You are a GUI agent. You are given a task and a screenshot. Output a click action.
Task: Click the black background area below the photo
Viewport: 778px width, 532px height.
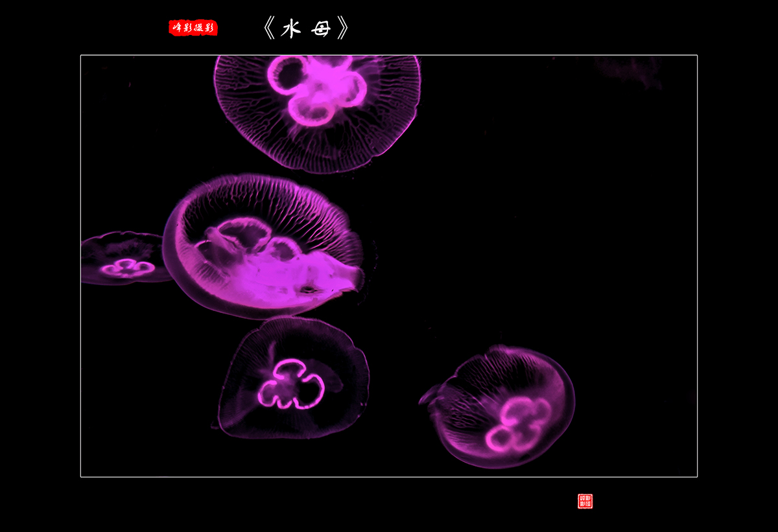tap(259, 505)
